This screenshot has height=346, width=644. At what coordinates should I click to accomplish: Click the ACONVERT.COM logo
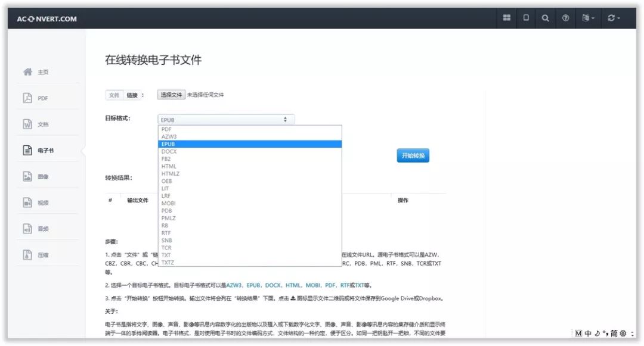pos(47,19)
